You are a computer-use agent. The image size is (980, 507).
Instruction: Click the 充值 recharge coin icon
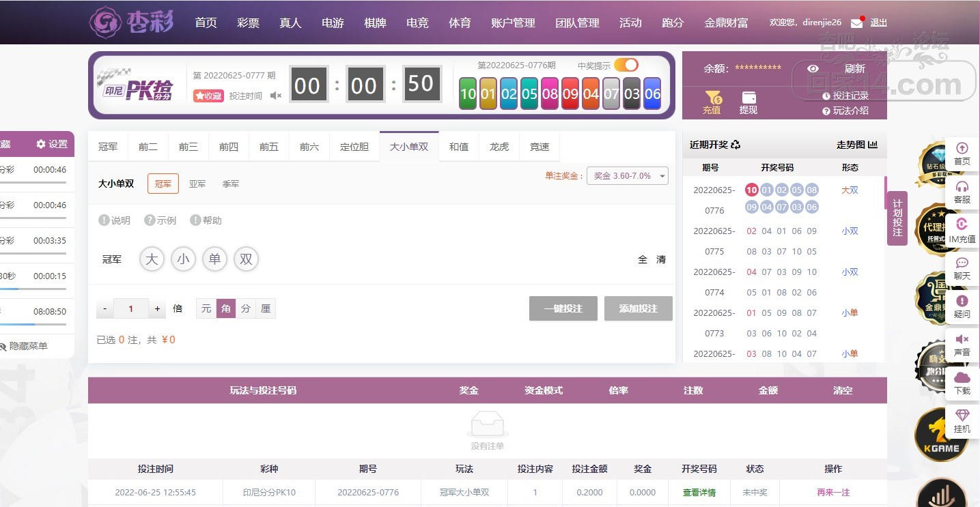(x=712, y=98)
